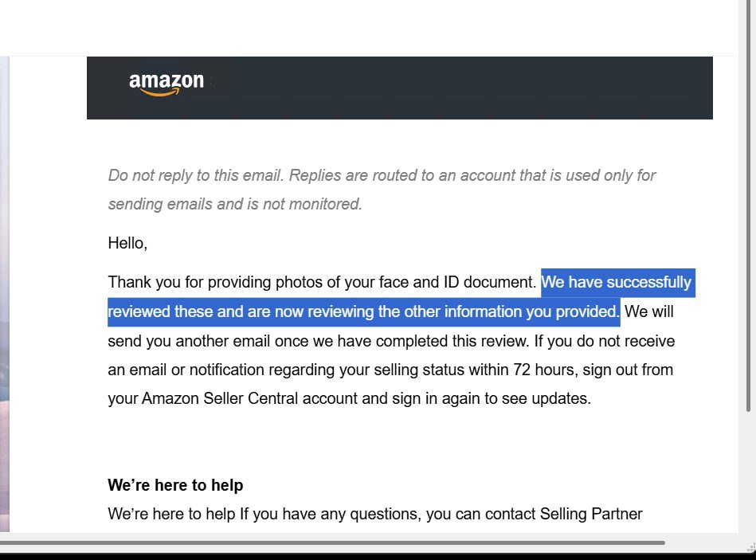Click the unhighlighted "We will" text
This screenshot has height=560, width=756.
click(649, 311)
